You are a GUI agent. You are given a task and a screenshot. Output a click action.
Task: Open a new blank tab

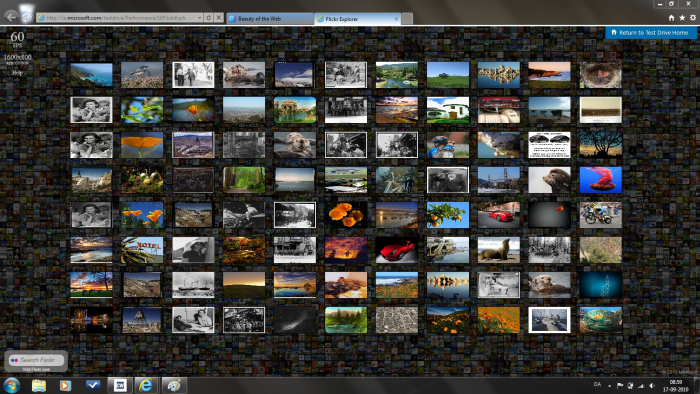407,19
